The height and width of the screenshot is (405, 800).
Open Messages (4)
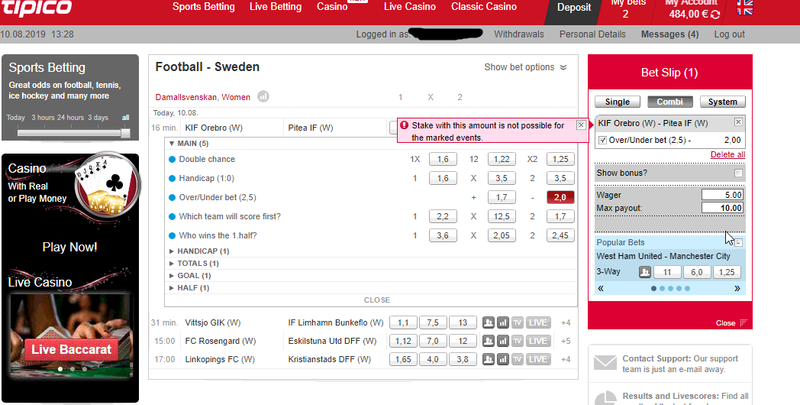(x=670, y=34)
